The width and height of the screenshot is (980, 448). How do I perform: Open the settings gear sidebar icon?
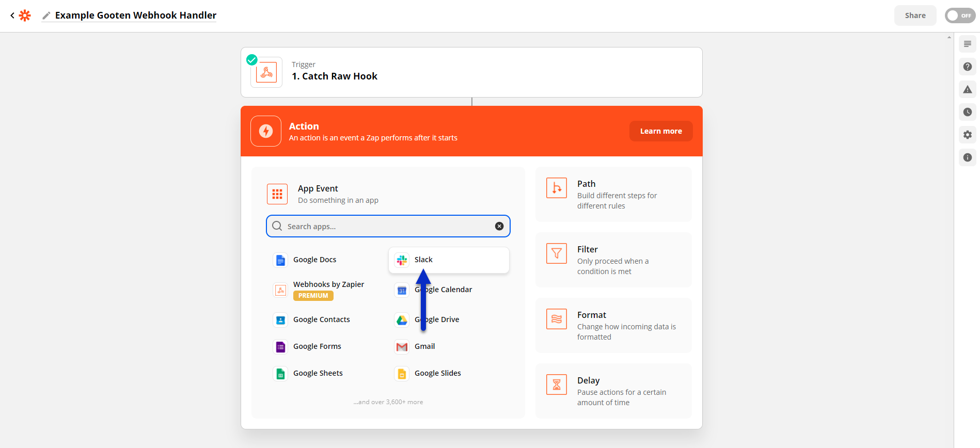coord(968,135)
